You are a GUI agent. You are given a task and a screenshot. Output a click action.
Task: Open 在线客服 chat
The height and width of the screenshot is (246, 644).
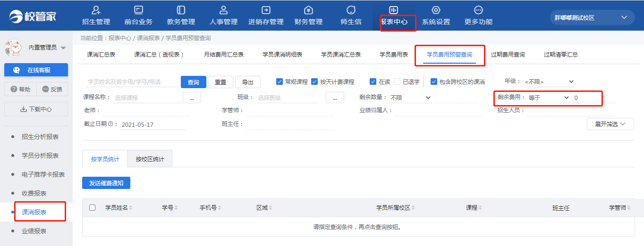[36, 70]
